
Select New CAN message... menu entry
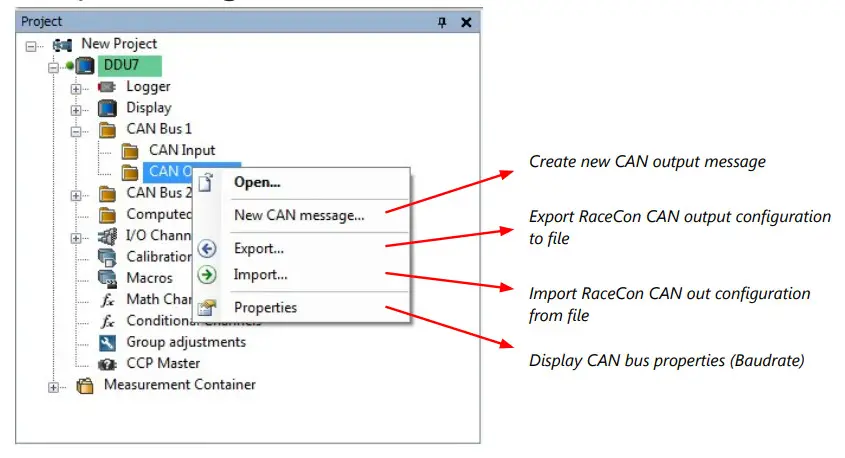[x=302, y=216]
